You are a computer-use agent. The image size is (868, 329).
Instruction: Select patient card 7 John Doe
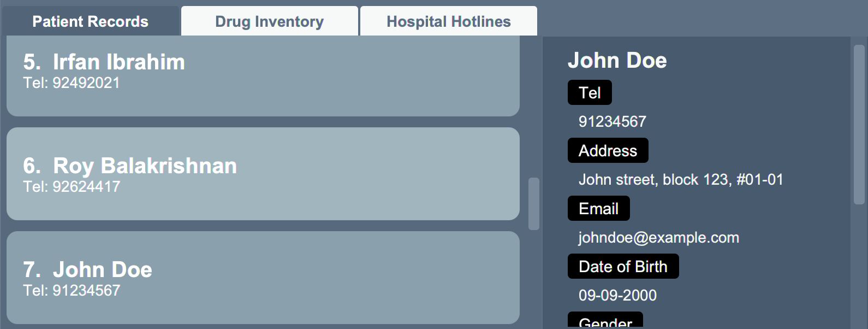[x=263, y=278]
